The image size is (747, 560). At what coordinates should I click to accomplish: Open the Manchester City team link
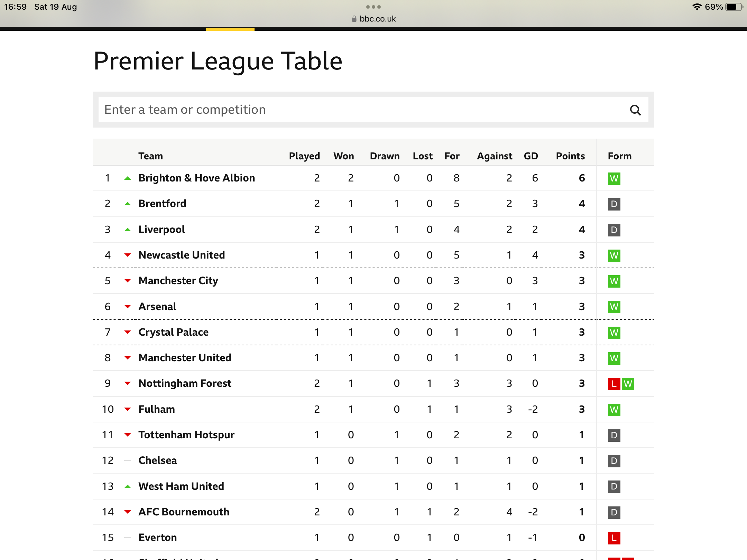(178, 281)
